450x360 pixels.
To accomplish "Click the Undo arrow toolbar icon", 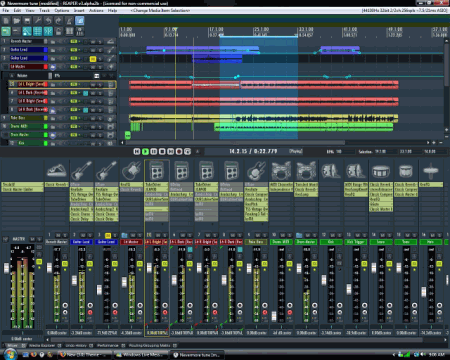I will click(48, 21).
